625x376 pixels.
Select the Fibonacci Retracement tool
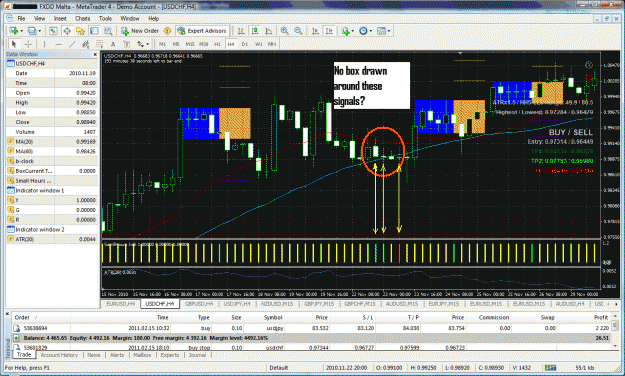(x=99, y=44)
